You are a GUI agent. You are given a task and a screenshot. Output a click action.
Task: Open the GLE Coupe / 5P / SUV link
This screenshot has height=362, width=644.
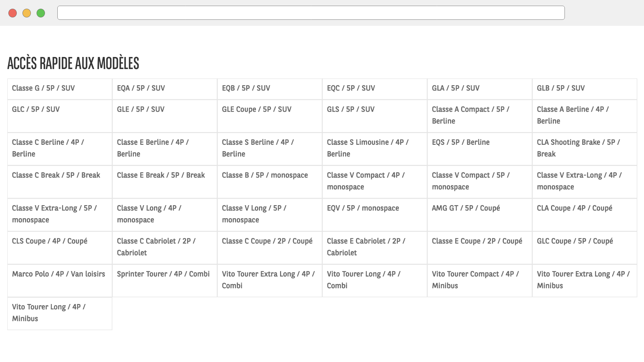click(x=257, y=109)
